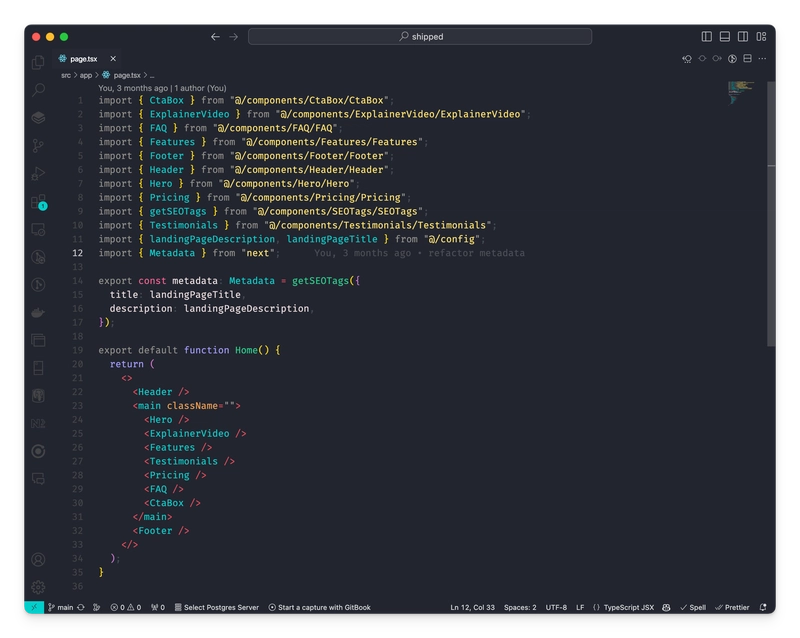The image size is (800, 638).
Task: Open the stacked-windows icon in activity bar
Action: 38,340
